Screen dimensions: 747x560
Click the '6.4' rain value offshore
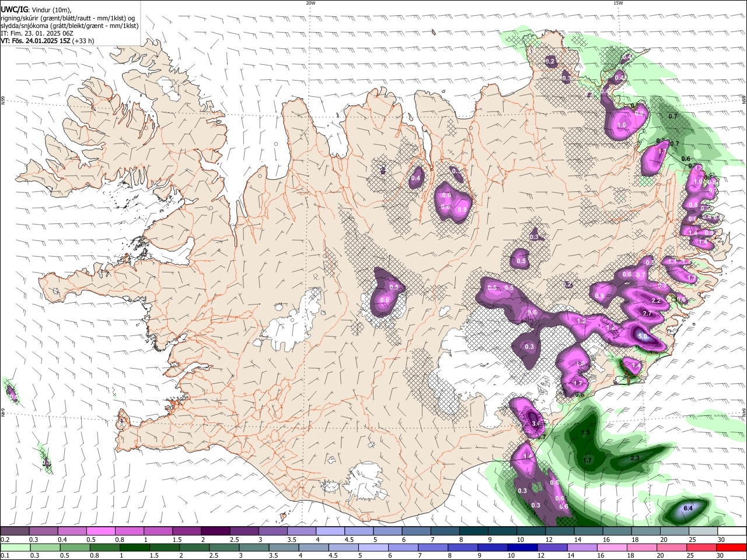(x=687, y=508)
